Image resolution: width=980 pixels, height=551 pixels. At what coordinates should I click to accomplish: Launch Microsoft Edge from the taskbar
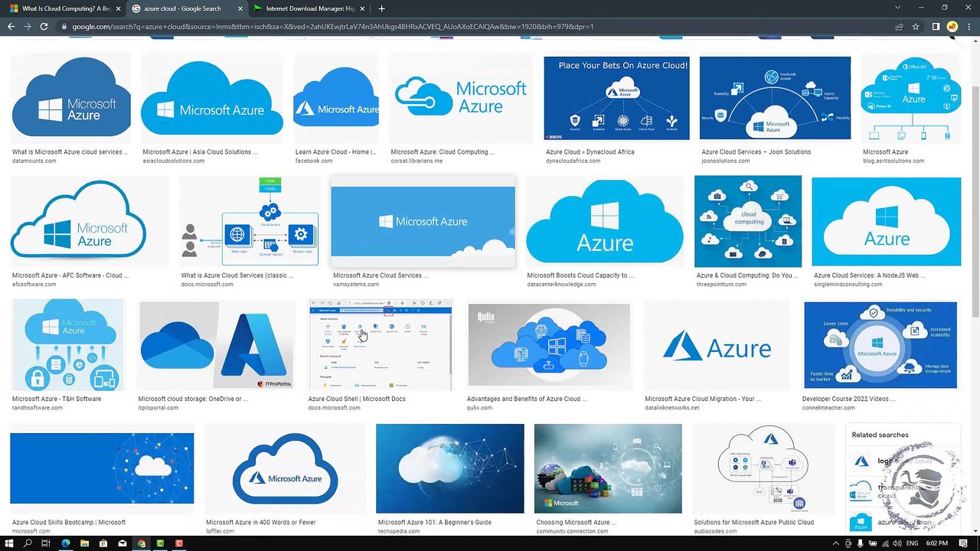point(65,544)
